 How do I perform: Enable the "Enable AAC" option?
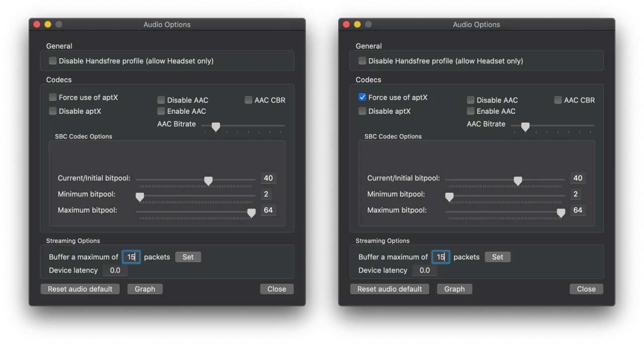[x=161, y=111]
